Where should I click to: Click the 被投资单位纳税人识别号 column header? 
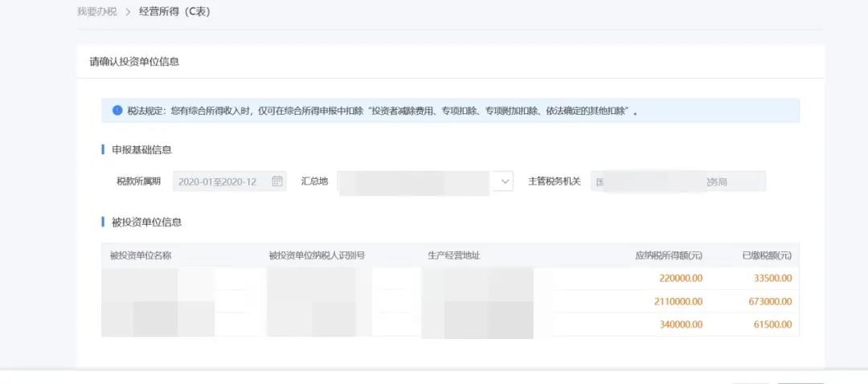317,255
